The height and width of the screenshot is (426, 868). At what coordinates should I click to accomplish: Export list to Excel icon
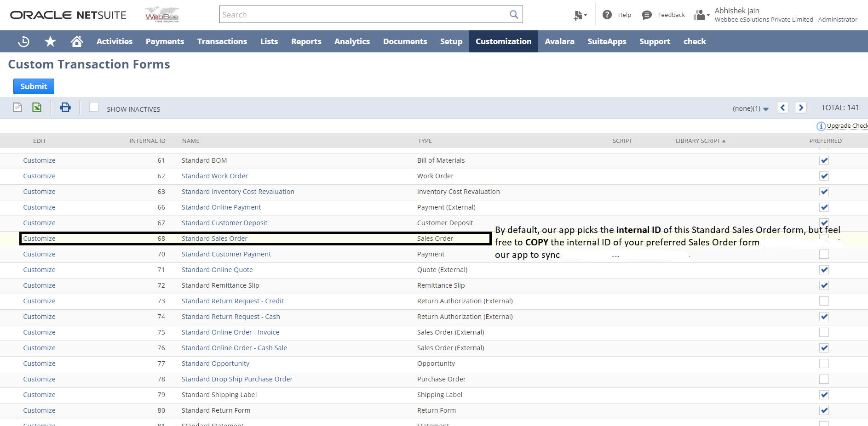[37, 108]
